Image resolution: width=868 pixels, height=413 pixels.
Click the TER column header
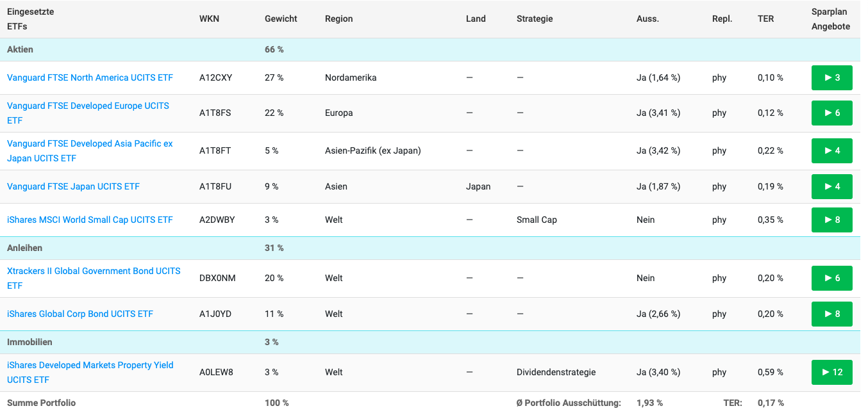point(765,19)
